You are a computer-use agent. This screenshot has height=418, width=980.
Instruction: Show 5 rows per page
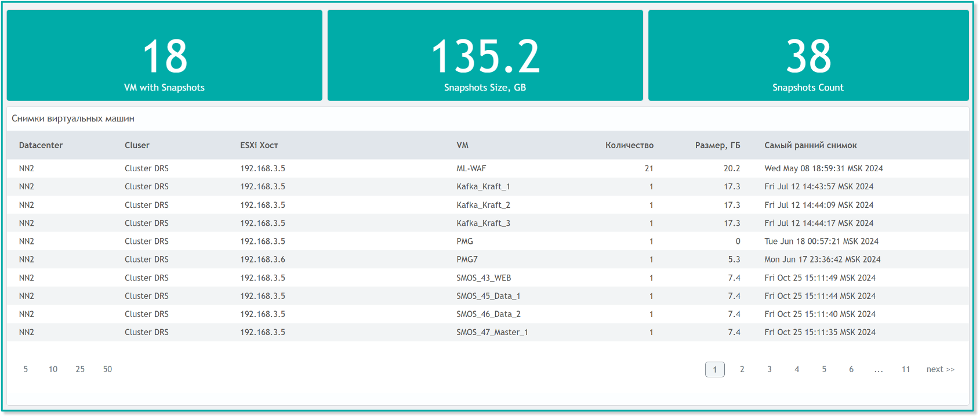pyautogui.click(x=26, y=369)
